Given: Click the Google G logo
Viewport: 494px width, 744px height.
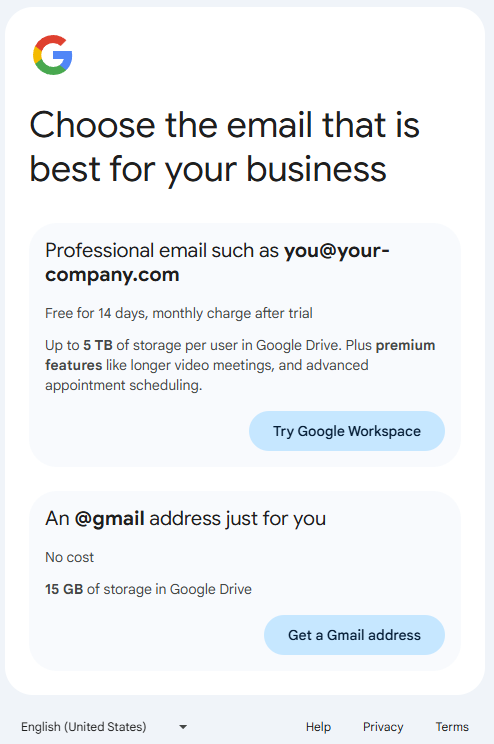Looking at the screenshot, I should tap(53, 55).
